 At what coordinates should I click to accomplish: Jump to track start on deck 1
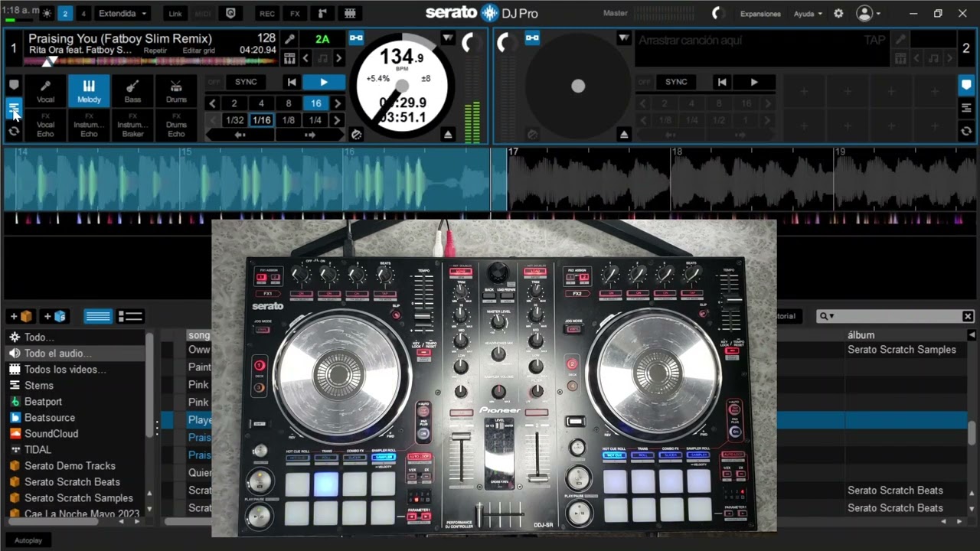292,82
